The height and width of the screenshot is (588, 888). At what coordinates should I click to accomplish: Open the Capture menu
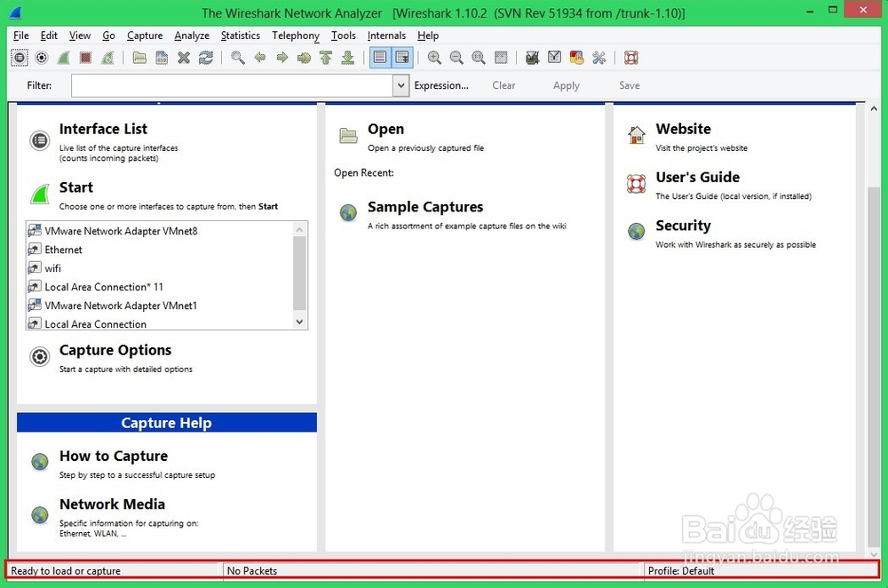click(145, 36)
